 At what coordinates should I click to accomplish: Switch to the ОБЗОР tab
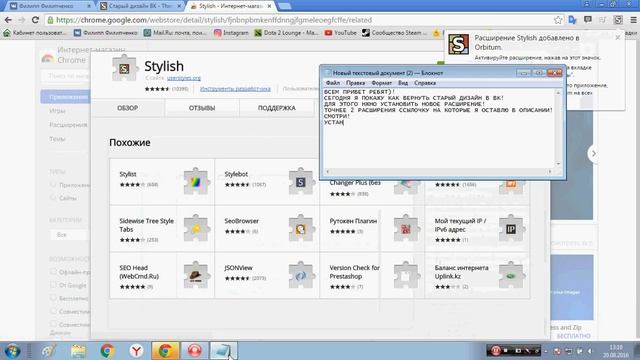pyautogui.click(x=127, y=108)
